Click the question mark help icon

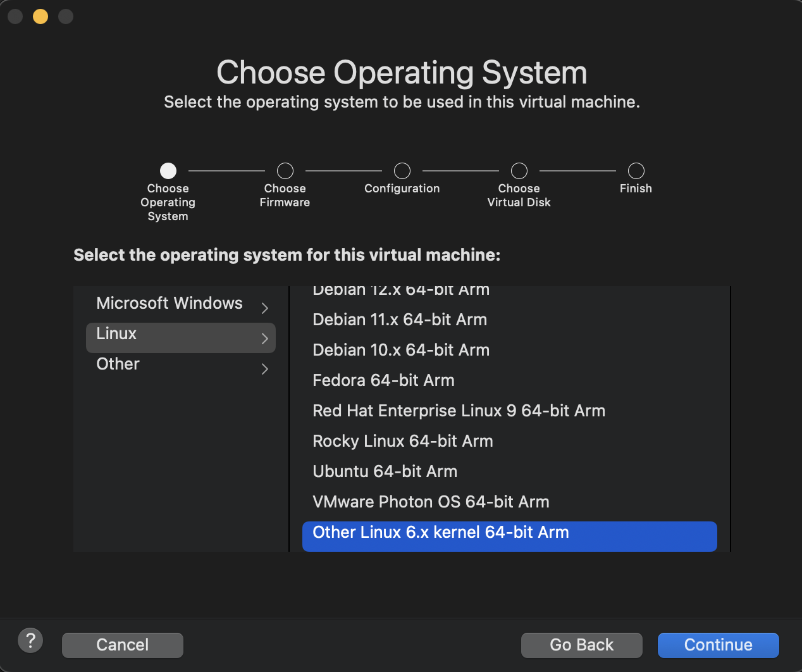point(30,640)
